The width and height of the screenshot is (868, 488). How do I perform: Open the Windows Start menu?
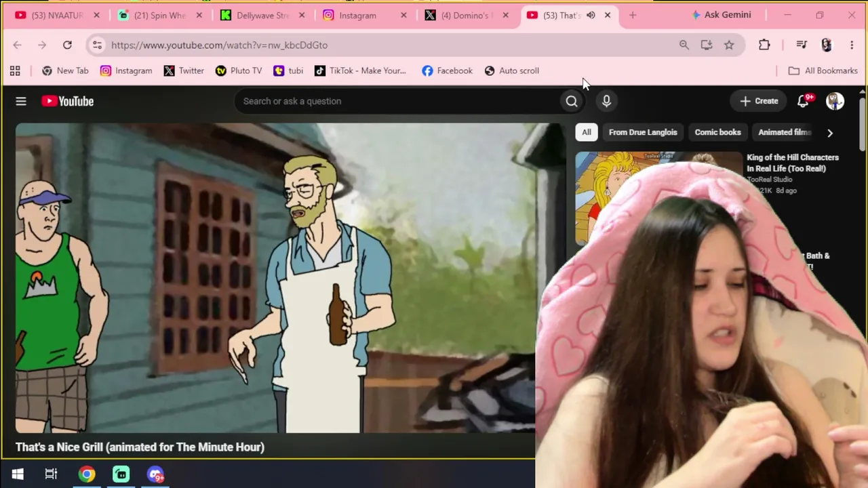point(18,474)
